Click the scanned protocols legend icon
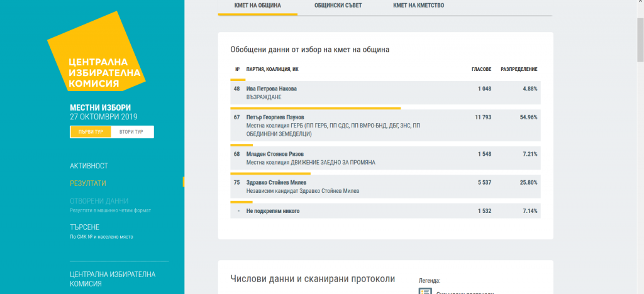Image resolution: width=644 pixels, height=294 pixels. [425, 291]
